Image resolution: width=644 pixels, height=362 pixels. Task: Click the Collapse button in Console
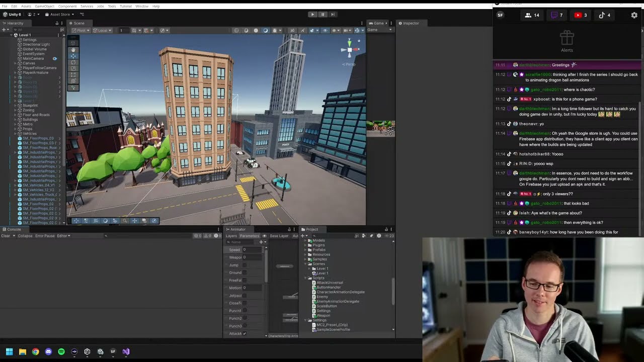pyautogui.click(x=25, y=236)
